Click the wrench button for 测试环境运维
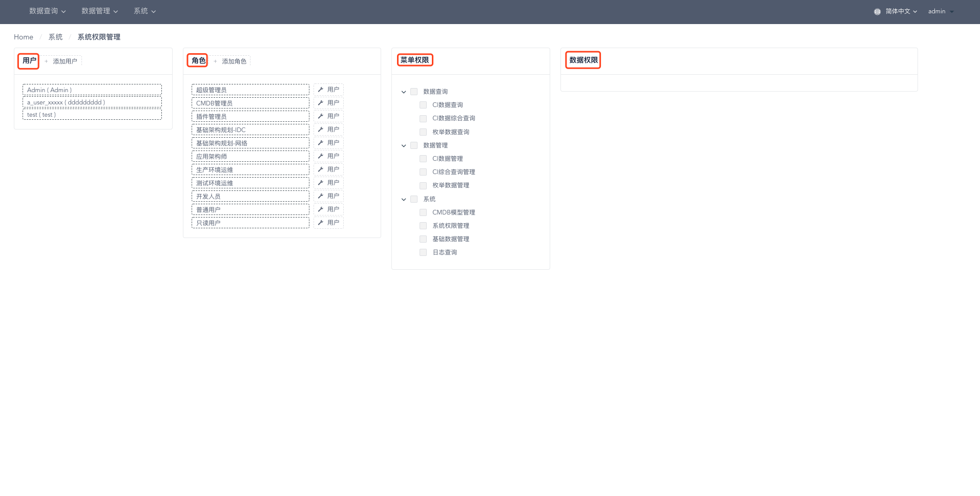The height and width of the screenshot is (496, 980). (x=328, y=183)
